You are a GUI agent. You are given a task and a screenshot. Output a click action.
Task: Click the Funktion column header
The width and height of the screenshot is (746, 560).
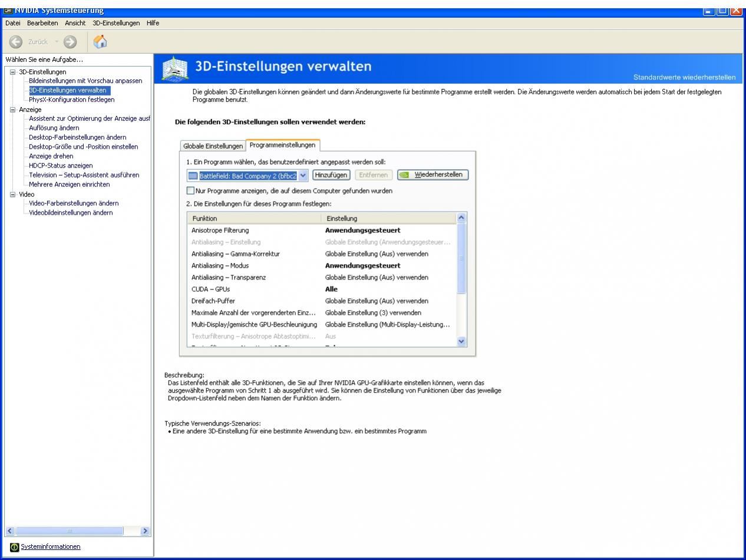pyautogui.click(x=254, y=218)
